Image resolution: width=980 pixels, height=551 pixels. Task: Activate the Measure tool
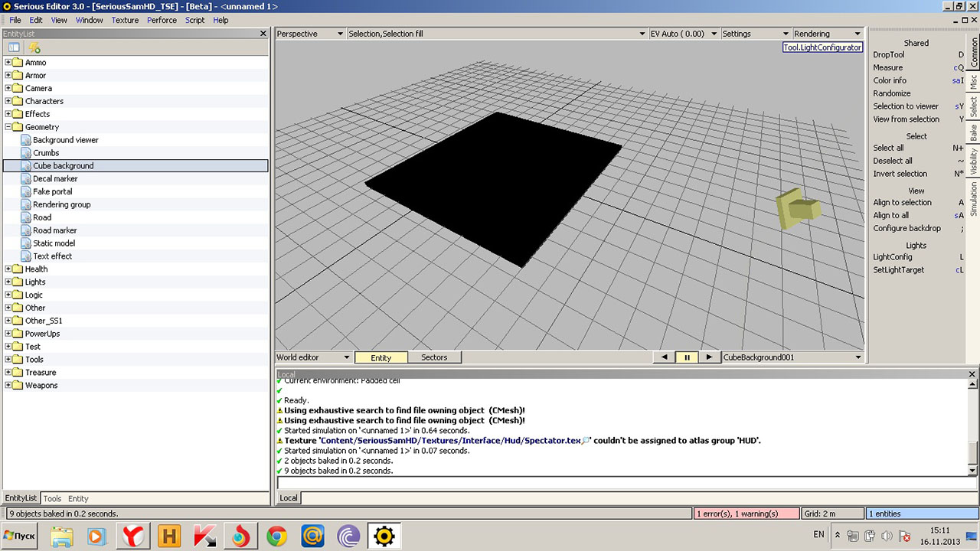tap(887, 67)
